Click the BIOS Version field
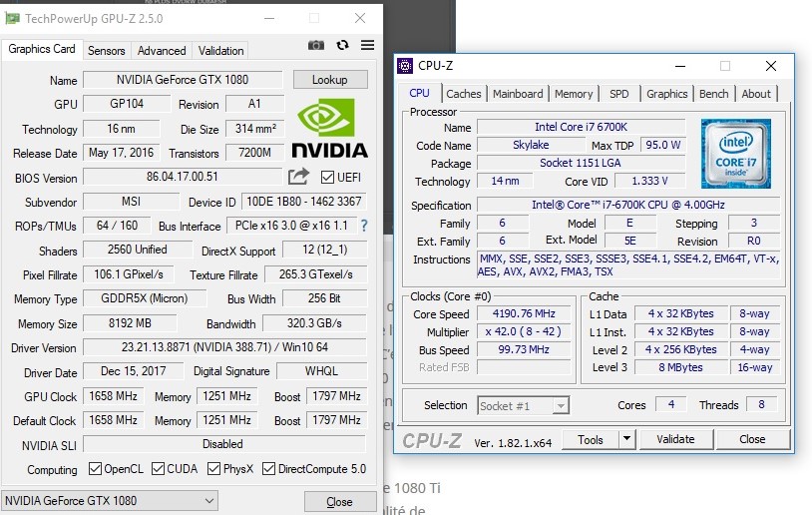This screenshot has width=812, height=515. (x=183, y=178)
